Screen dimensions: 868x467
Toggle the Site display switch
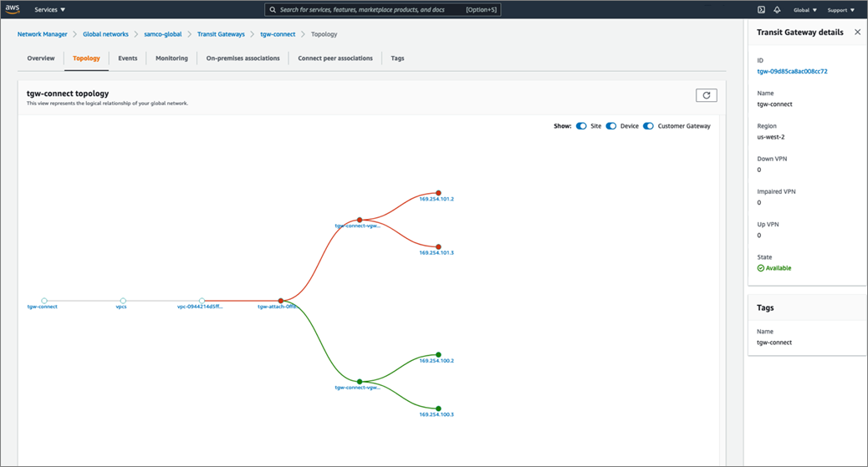pos(581,126)
